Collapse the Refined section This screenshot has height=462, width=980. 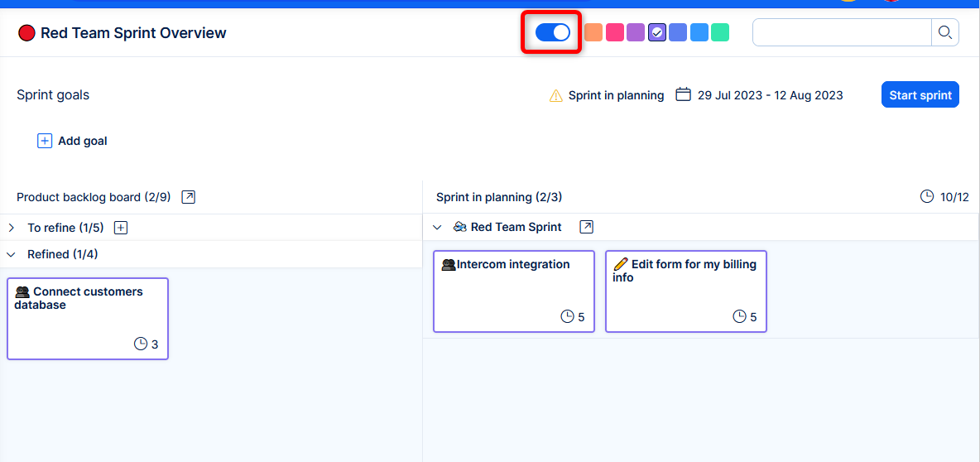point(12,254)
